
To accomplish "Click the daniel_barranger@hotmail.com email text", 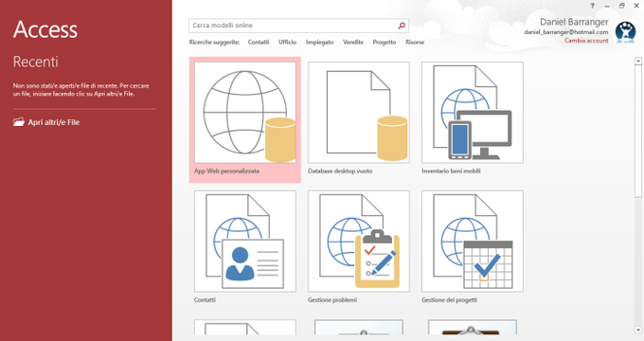I will (x=566, y=32).
